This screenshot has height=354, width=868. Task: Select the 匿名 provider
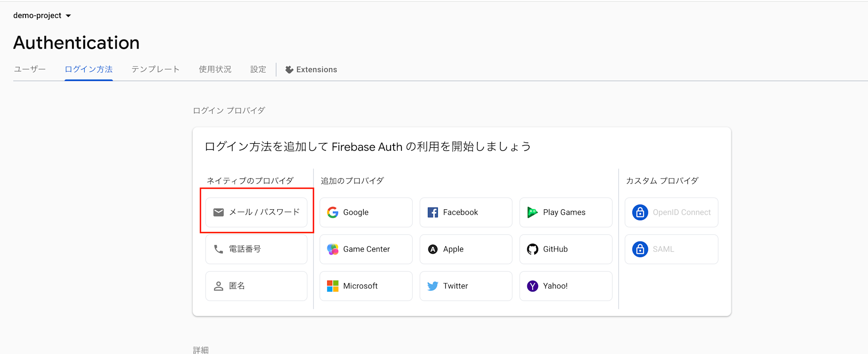click(x=256, y=286)
